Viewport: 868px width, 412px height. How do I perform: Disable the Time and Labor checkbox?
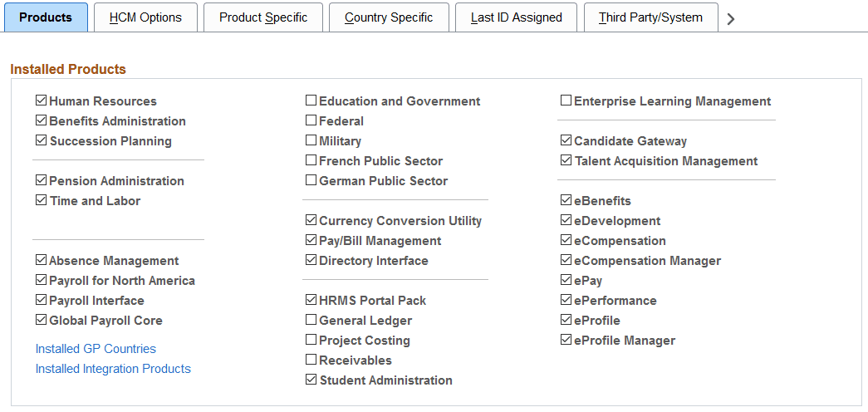(41, 200)
